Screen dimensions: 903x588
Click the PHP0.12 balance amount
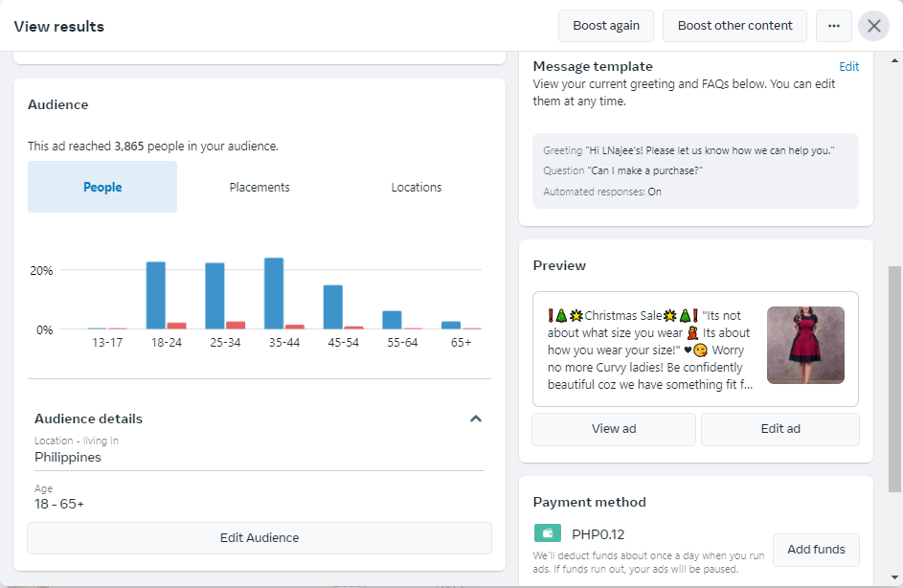pyautogui.click(x=598, y=534)
